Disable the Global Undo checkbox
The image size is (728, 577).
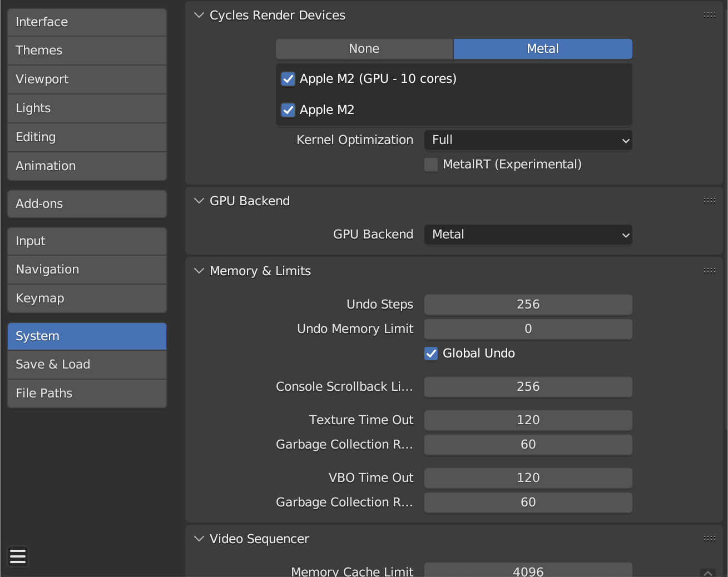coord(431,354)
